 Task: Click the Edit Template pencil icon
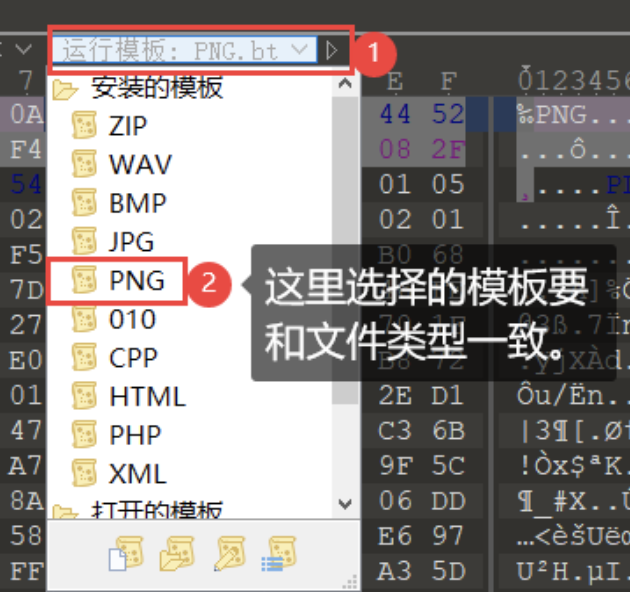point(229,555)
